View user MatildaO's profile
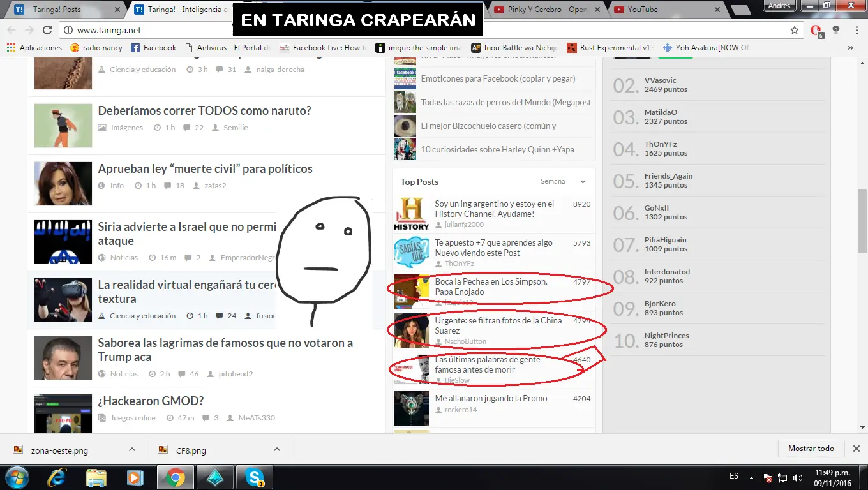 (x=661, y=112)
